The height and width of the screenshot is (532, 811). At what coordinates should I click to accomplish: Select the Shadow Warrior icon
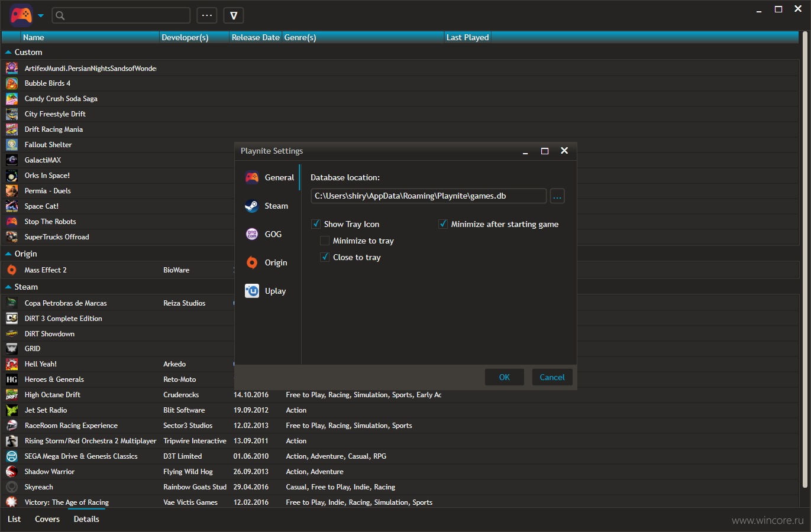tap(12, 472)
